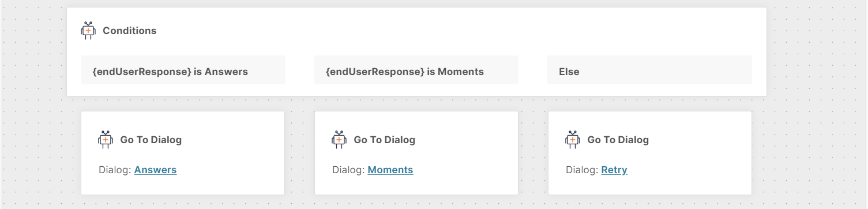Click the robot icon beside Conditions
This screenshot has height=209, width=868.
[88, 31]
